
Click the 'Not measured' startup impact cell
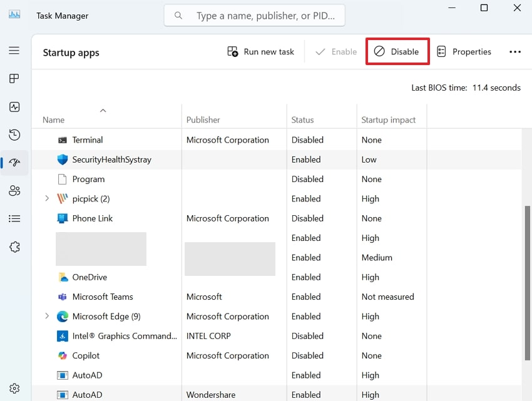click(x=387, y=297)
